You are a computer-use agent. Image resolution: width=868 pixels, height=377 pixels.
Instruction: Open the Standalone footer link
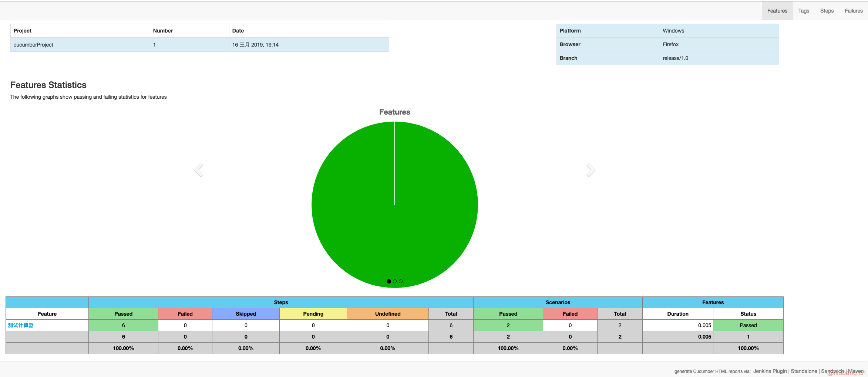point(804,371)
